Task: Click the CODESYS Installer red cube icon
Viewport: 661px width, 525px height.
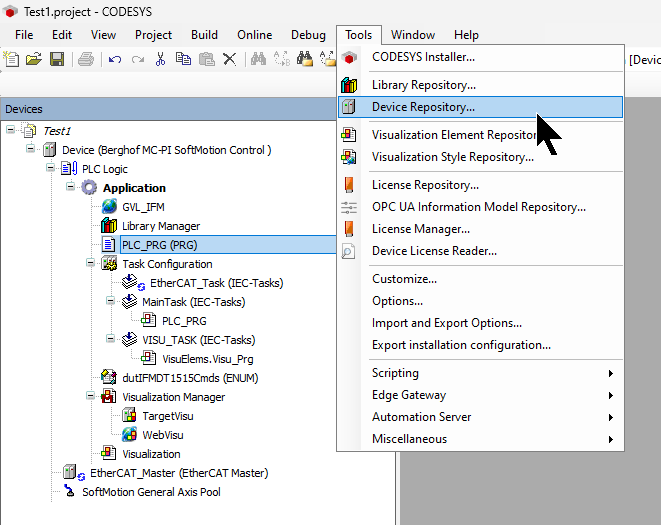Action: tap(349, 57)
